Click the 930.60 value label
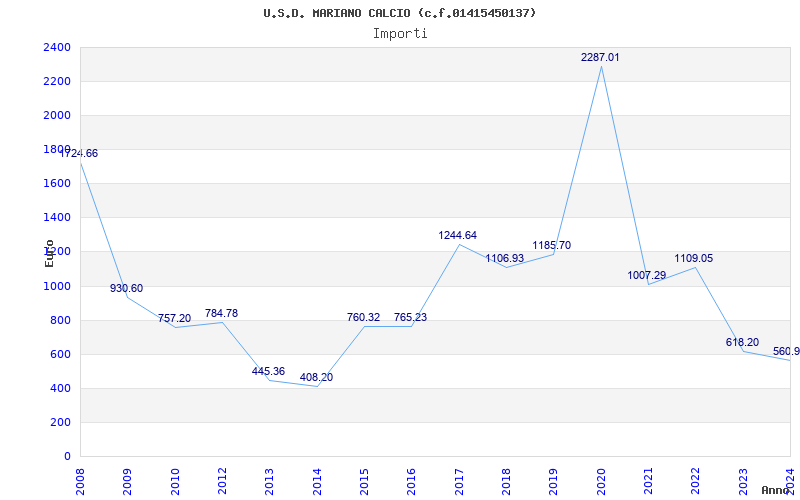The height and width of the screenshot is (500, 800). (127, 288)
